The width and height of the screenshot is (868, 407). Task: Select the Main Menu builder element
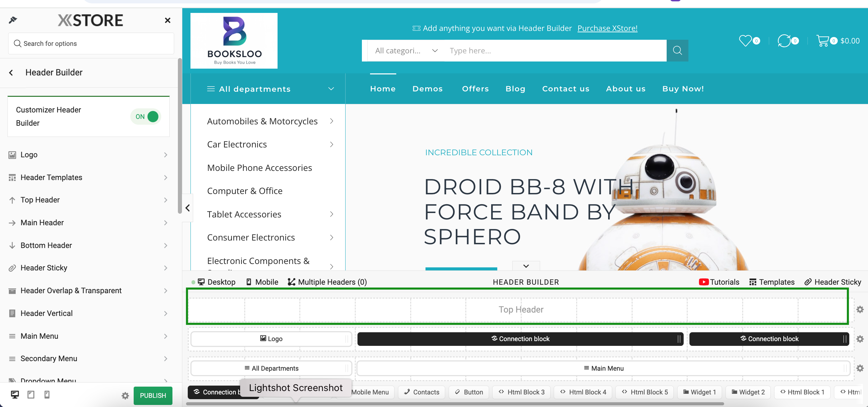pyautogui.click(x=603, y=368)
